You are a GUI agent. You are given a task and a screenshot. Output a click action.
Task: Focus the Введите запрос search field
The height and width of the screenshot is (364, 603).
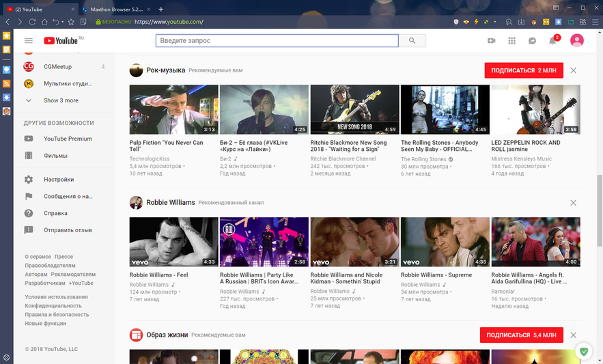277,40
